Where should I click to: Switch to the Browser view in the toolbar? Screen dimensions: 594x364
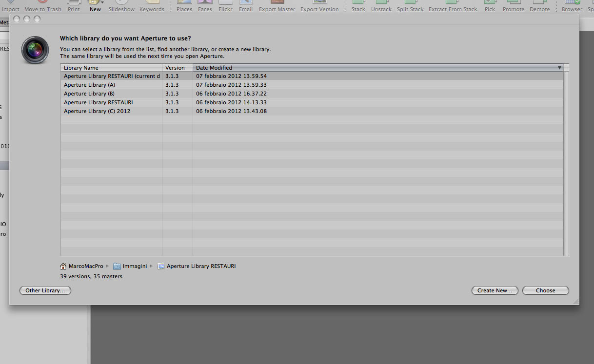tap(572, 6)
